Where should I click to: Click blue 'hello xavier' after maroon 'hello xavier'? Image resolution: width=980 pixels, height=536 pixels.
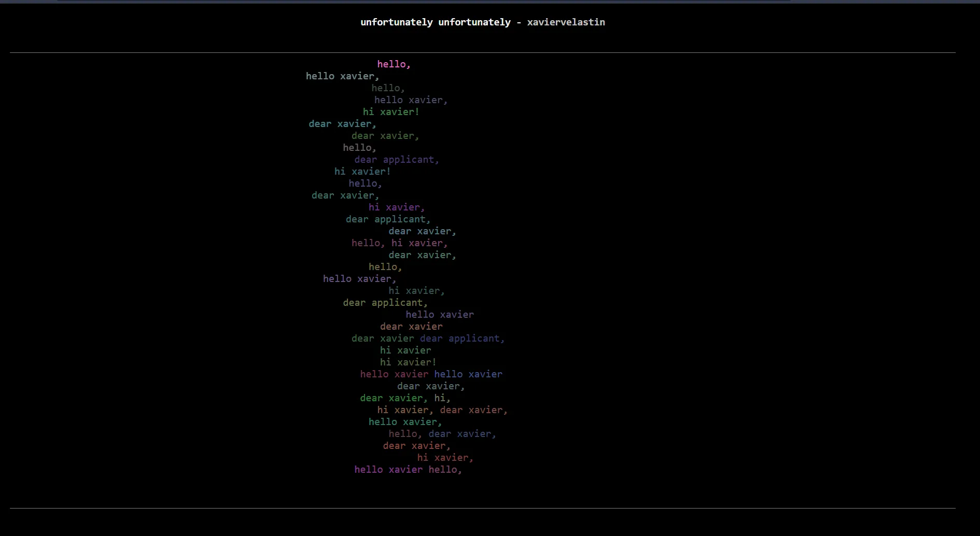coord(468,374)
